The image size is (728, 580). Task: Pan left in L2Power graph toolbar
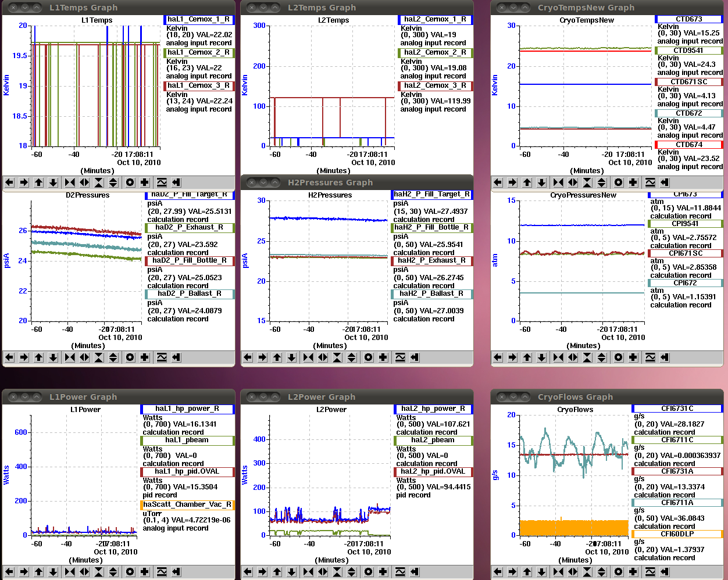248,572
